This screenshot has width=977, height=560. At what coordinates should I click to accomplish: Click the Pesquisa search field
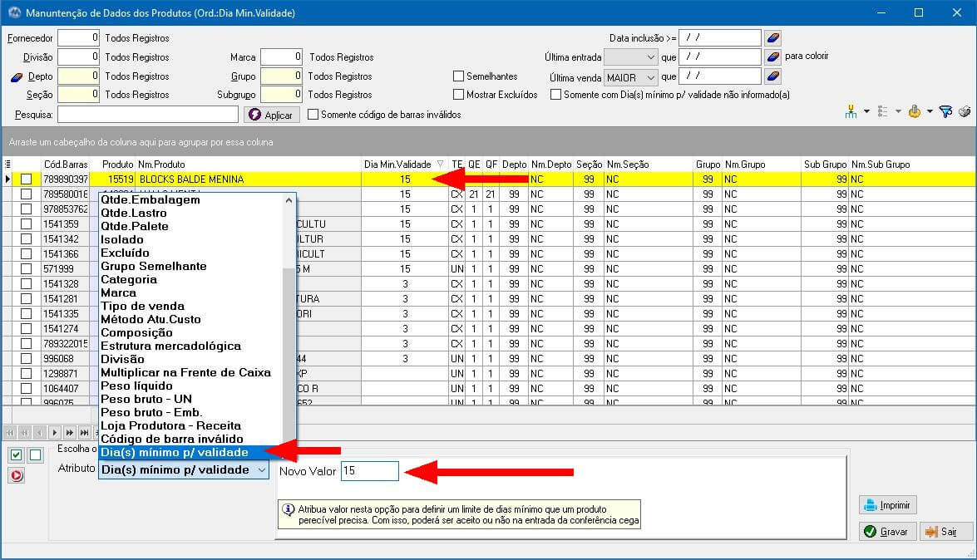coord(148,115)
